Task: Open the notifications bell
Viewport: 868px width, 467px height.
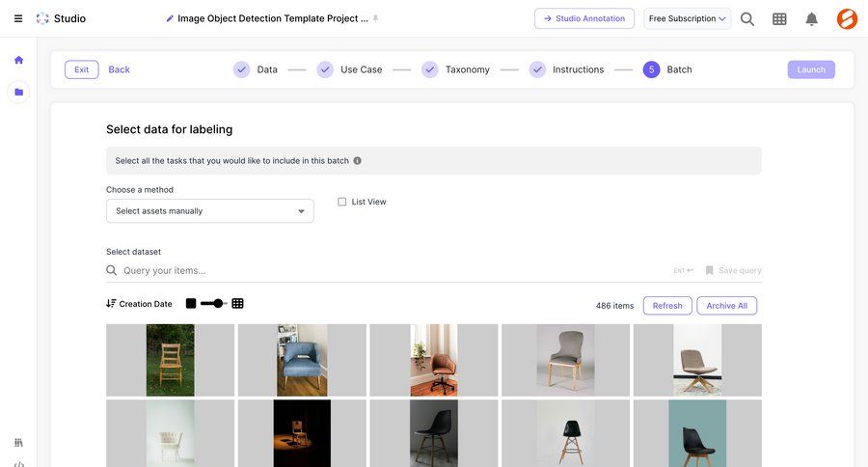Action: click(811, 18)
